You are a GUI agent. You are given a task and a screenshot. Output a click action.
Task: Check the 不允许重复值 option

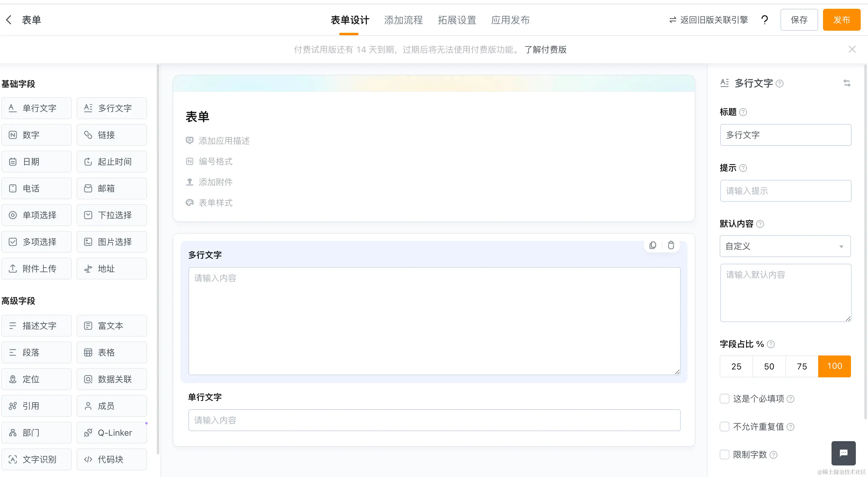point(725,427)
